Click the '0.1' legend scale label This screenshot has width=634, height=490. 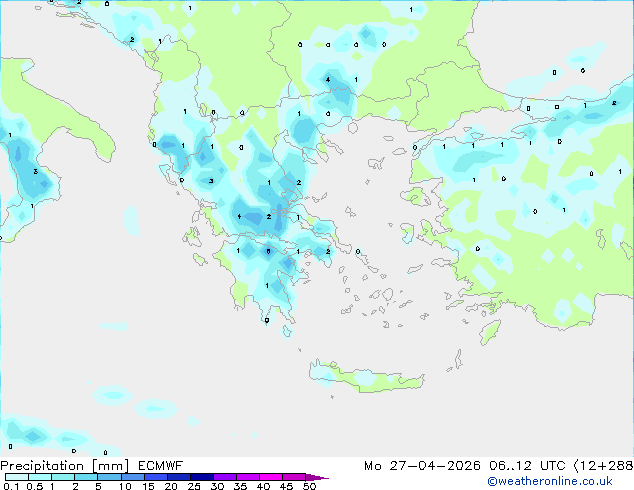(x=11, y=486)
